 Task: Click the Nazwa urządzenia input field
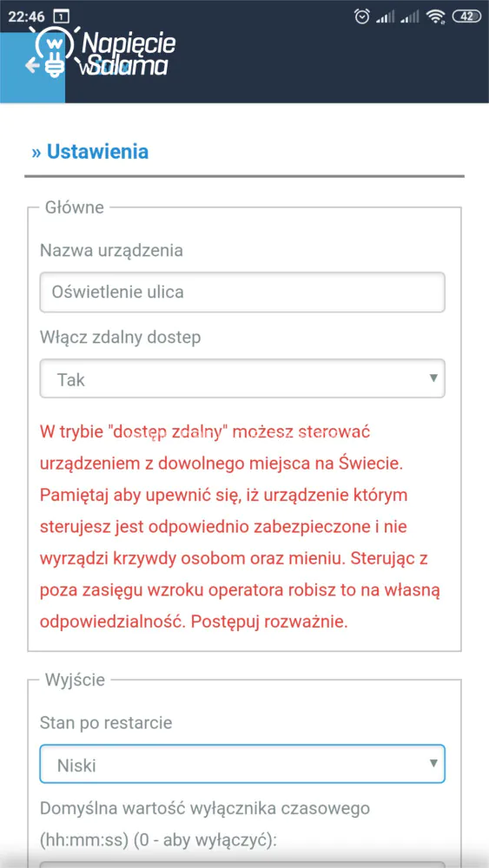coord(242,292)
